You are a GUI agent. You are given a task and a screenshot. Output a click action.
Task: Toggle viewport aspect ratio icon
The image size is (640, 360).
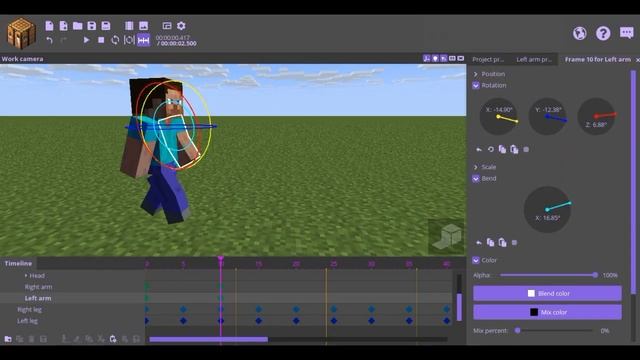[452, 58]
